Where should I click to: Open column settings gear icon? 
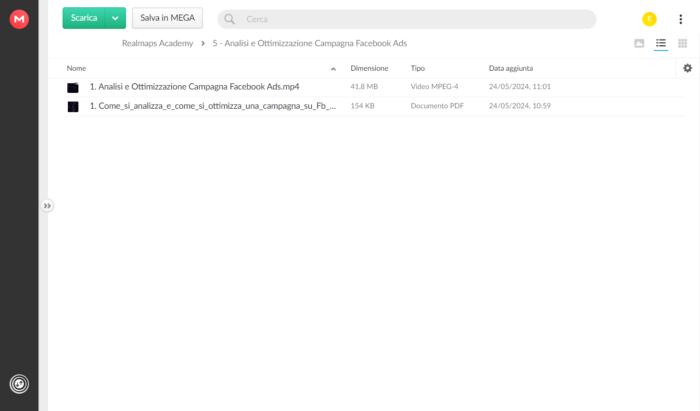[688, 68]
